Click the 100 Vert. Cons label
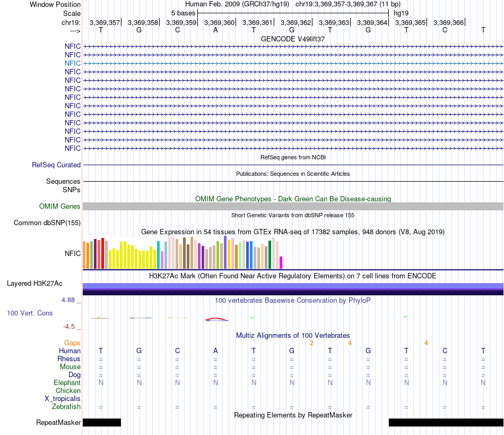504x435 pixels. [x=30, y=313]
